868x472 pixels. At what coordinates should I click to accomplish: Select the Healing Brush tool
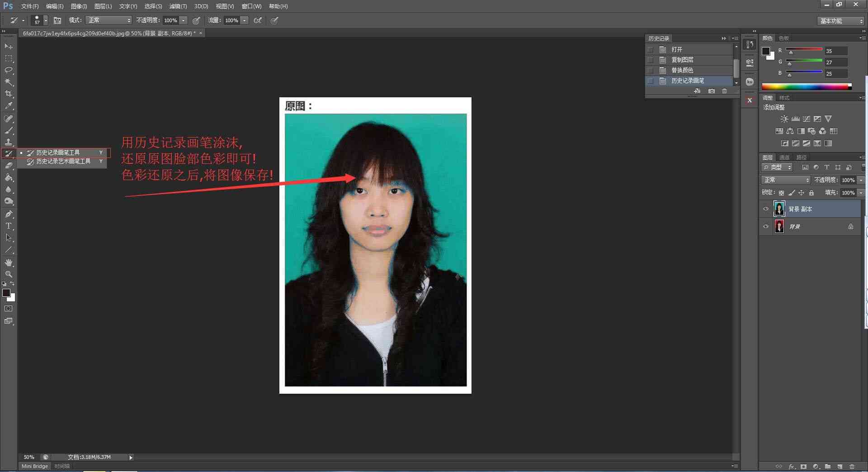(9, 119)
